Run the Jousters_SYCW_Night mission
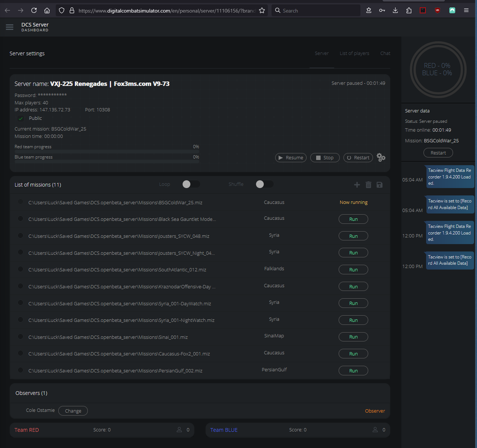 353,253
